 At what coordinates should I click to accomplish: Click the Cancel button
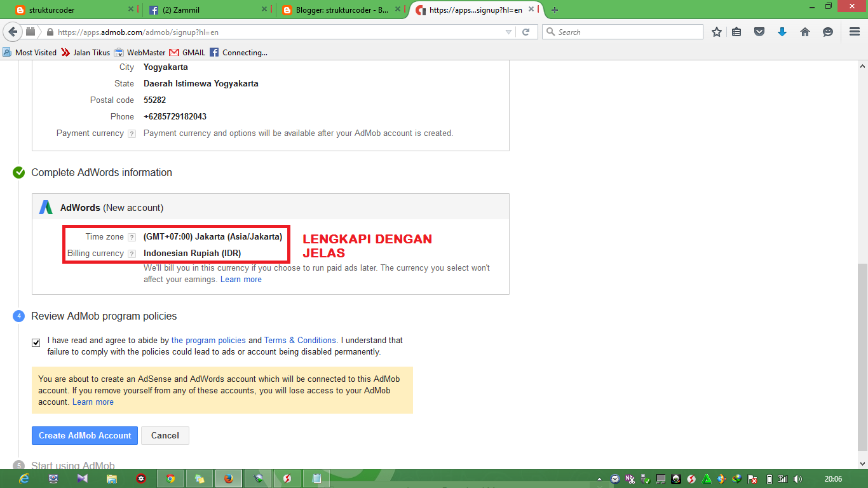point(165,435)
